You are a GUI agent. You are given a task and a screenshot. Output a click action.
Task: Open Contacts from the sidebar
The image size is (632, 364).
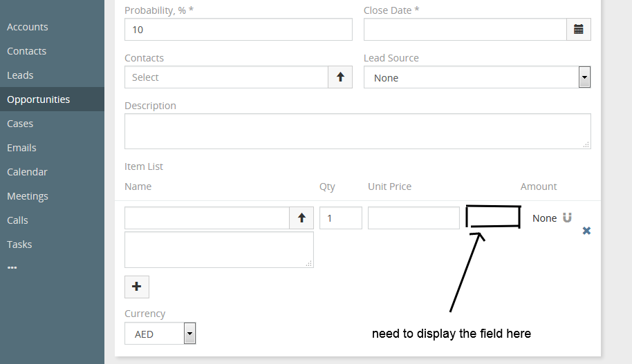tap(27, 51)
